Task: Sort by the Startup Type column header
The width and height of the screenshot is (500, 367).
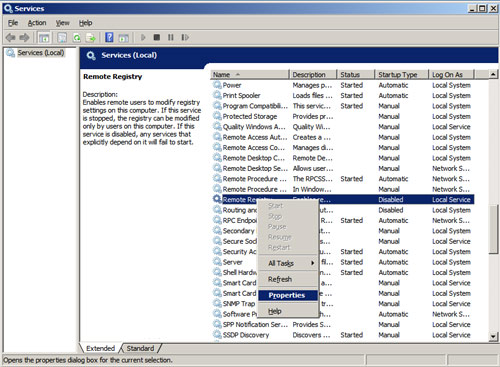Action: tap(402, 75)
